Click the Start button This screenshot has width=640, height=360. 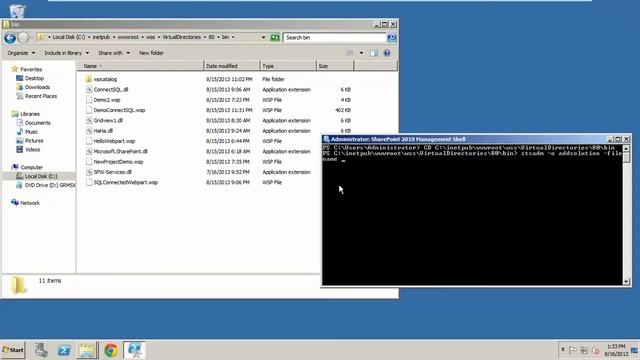(x=13, y=350)
